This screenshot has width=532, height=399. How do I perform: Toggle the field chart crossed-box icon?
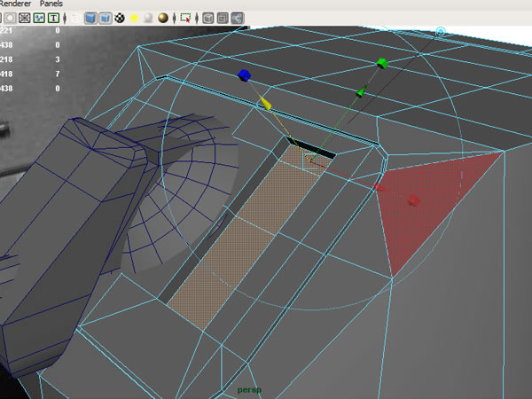click(25, 18)
